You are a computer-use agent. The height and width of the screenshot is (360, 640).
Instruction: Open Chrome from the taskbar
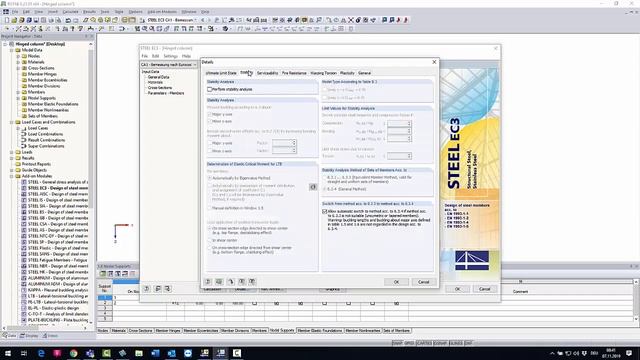[x=73, y=353]
